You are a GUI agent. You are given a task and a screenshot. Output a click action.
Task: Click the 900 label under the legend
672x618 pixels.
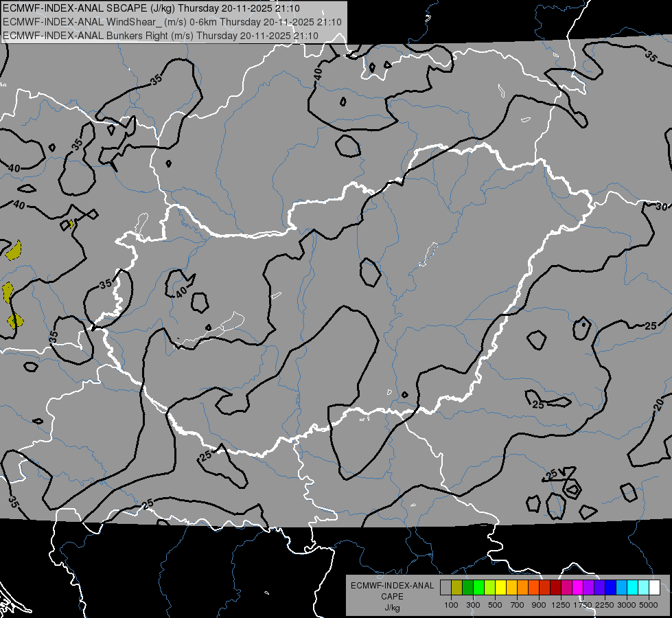pyautogui.click(x=539, y=605)
